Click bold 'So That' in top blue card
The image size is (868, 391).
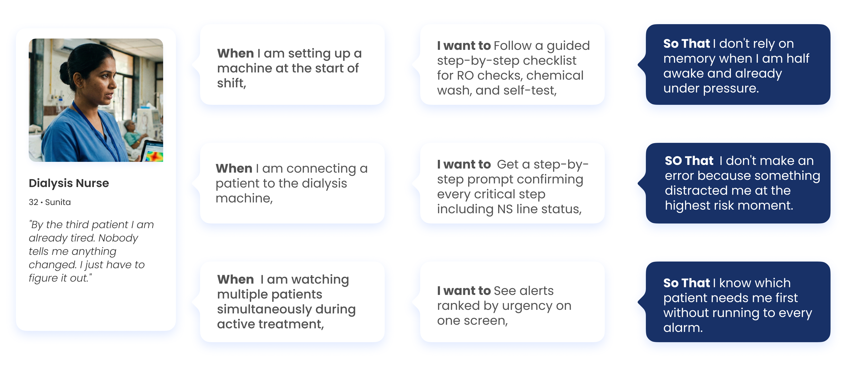(x=686, y=43)
